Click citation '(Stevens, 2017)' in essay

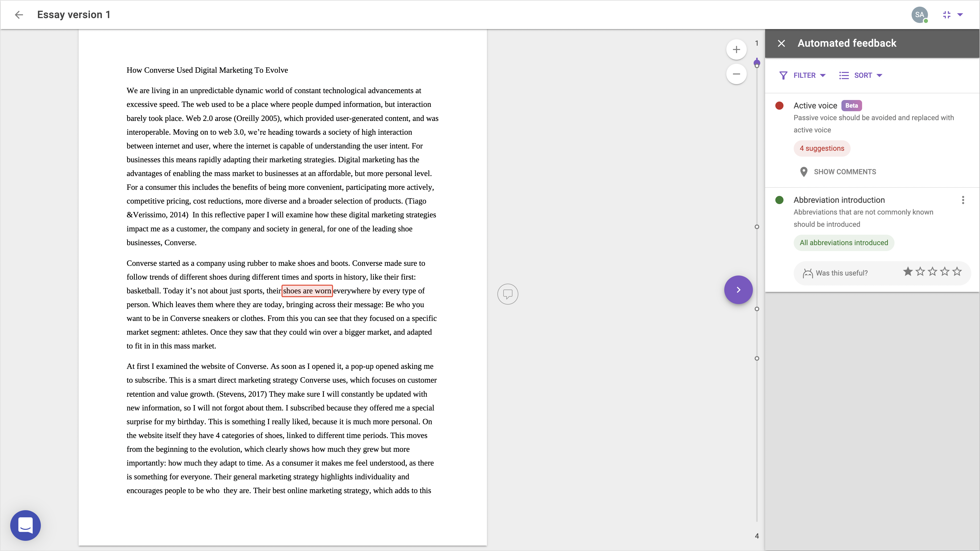tap(242, 394)
